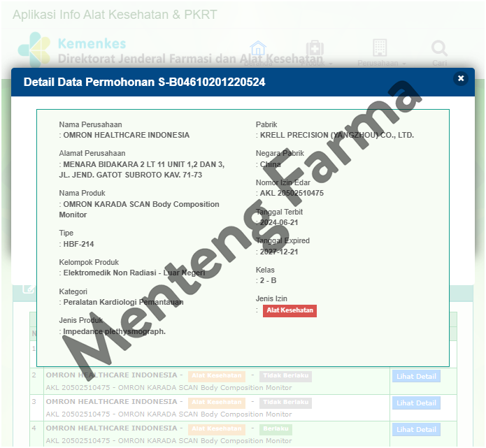Click Lihat Detail for row 4
The image size is (486, 448).
pyautogui.click(x=416, y=429)
